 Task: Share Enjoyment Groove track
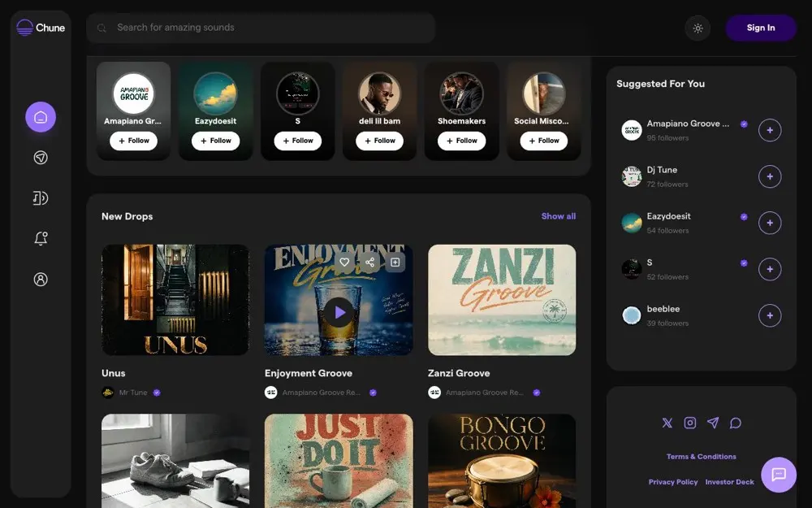pyautogui.click(x=369, y=263)
